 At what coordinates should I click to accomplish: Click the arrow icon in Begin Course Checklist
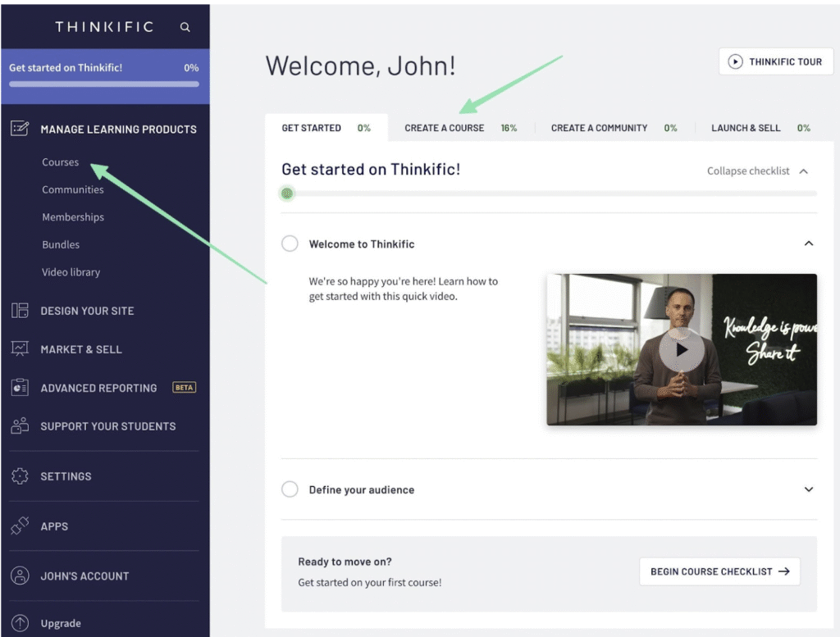coord(784,571)
